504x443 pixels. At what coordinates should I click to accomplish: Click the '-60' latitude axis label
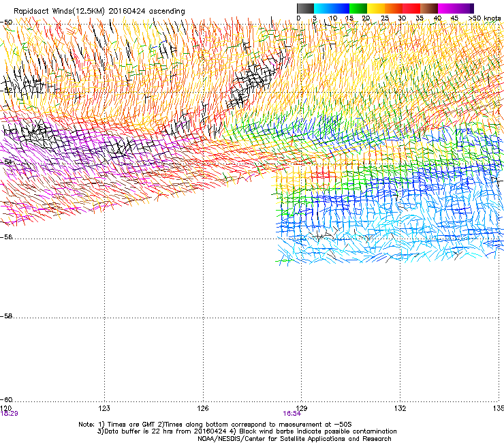tap(6, 400)
